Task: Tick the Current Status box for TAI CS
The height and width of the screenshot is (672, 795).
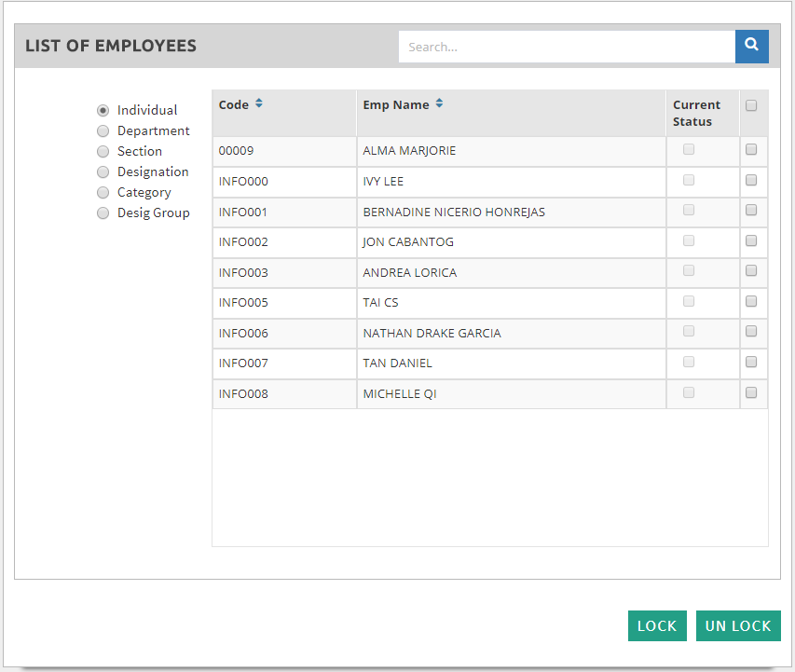Action: (x=689, y=301)
